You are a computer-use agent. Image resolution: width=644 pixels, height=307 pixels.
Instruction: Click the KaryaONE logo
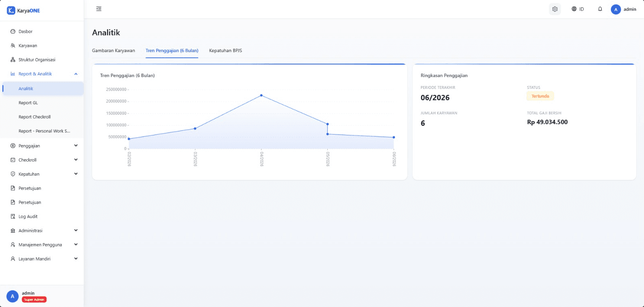click(23, 11)
